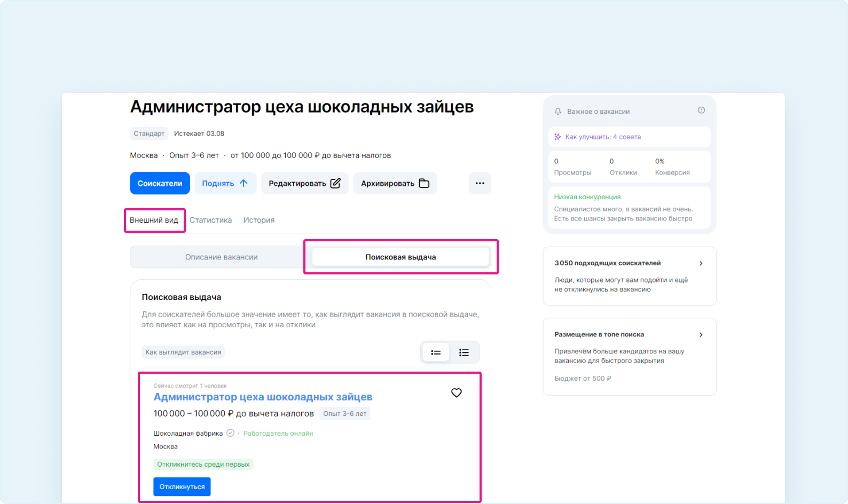Open the Размещение в топе поиска card

tap(630, 357)
